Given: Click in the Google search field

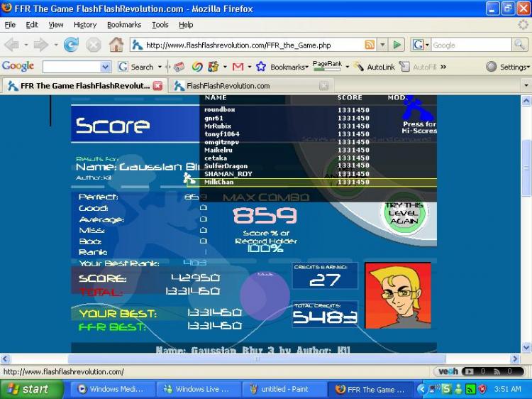Looking at the screenshot, I should pyautogui.click(x=471, y=45).
